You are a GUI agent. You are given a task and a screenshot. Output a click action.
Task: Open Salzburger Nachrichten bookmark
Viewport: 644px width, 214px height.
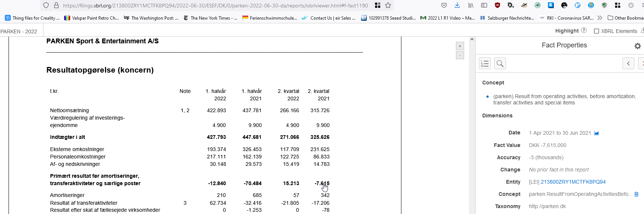pyautogui.click(x=507, y=18)
